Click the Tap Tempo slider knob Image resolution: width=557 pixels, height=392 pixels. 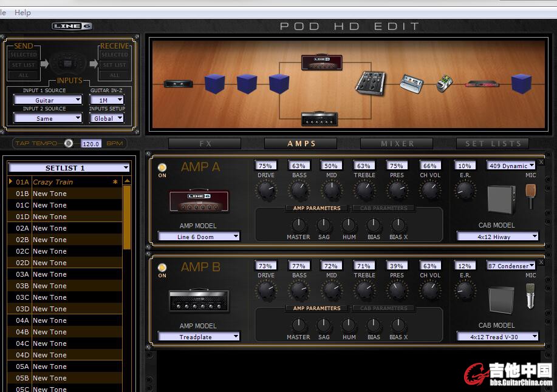(x=69, y=143)
